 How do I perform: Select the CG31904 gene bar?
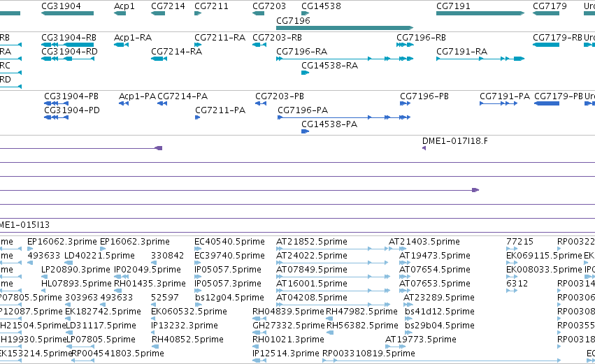(x=68, y=13)
